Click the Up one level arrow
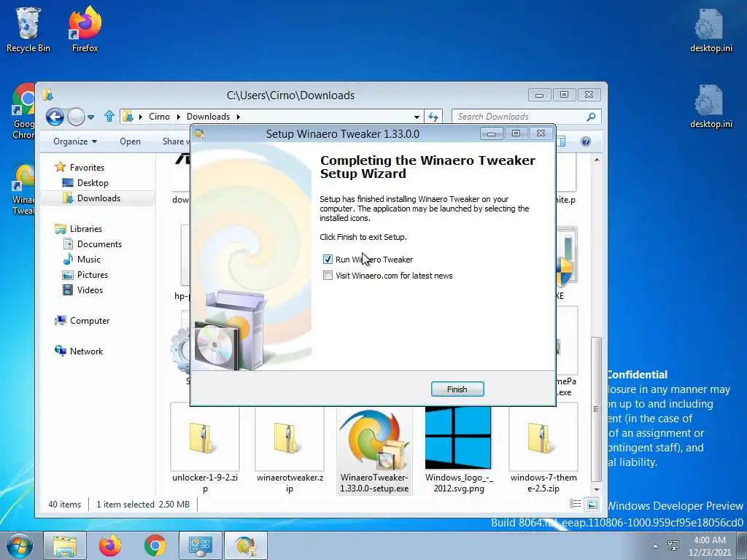Viewport: 747px width, 560px height. coord(109,116)
